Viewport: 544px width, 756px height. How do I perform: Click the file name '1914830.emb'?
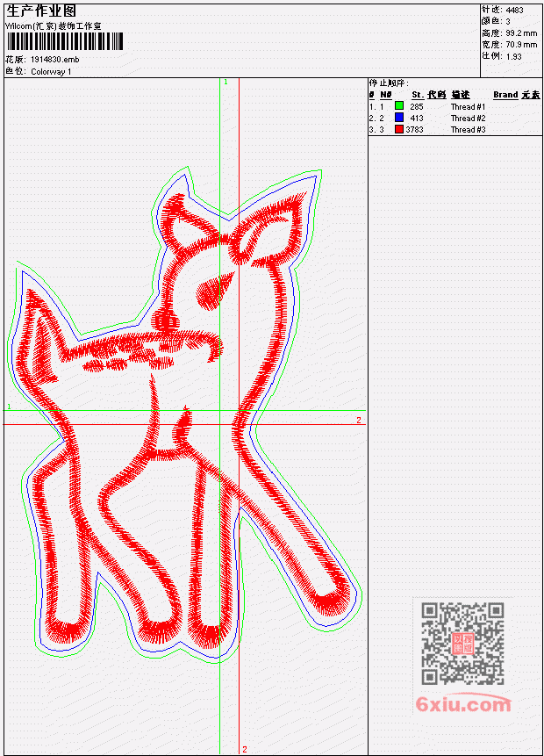[x=55, y=60]
